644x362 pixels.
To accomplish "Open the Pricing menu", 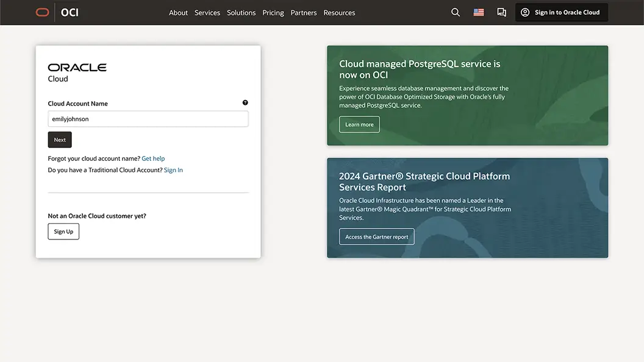I will coord(273,13).
